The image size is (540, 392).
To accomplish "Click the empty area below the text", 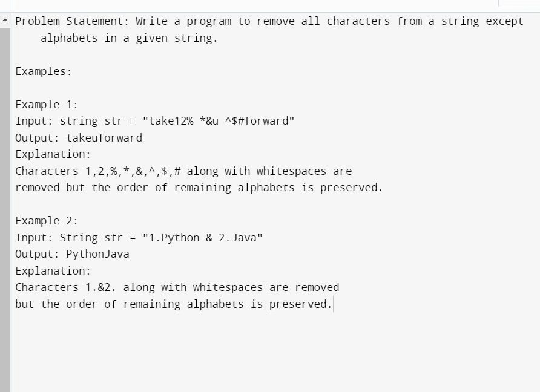I will click(275, 351).
